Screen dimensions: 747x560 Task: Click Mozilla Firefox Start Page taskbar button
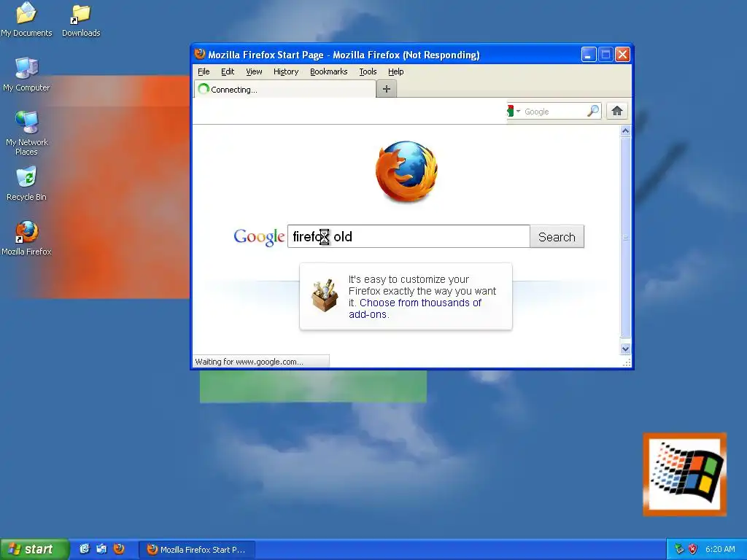197,550
